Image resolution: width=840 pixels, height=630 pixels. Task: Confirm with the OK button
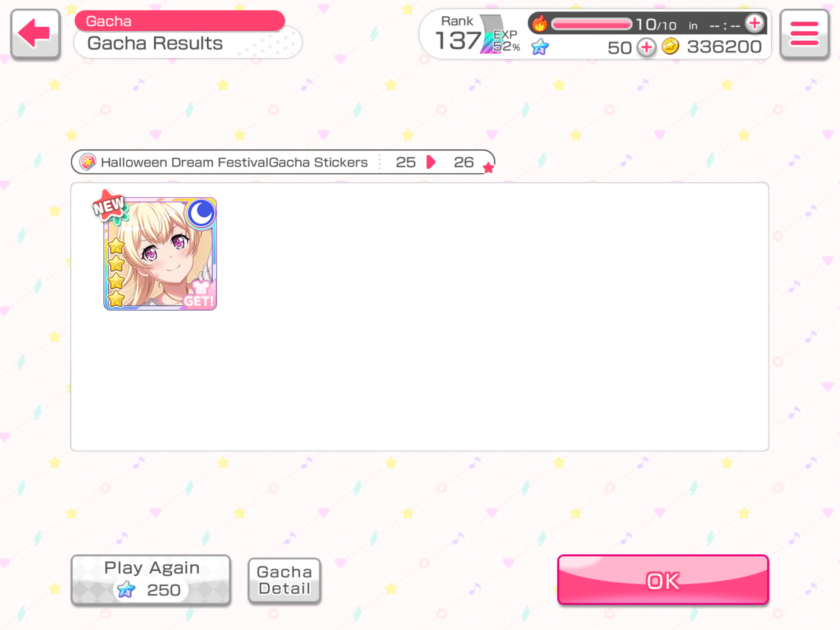pyautogui.click(x=663, y=580)
